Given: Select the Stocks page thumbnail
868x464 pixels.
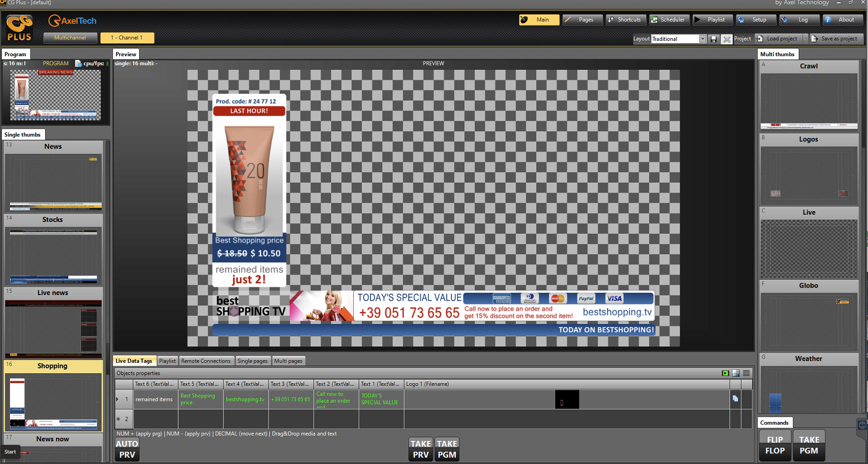Looking at the screenshot, I should pos(53,256).
